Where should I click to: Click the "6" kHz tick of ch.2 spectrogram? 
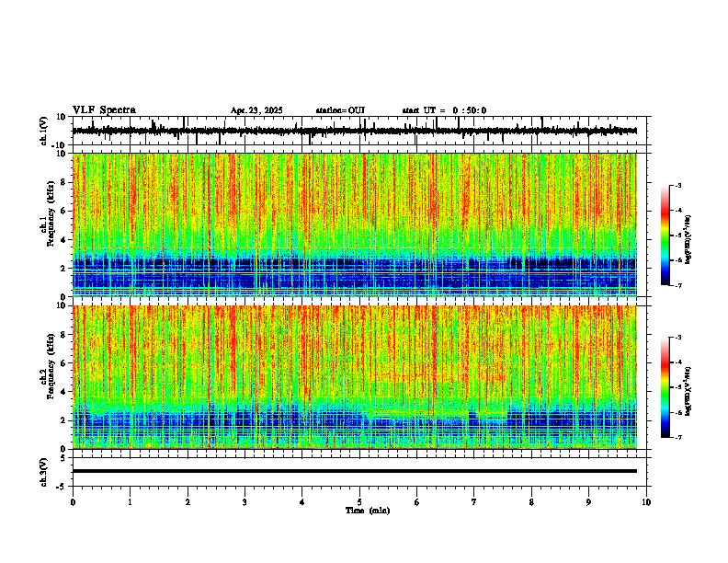coord(64,363)
